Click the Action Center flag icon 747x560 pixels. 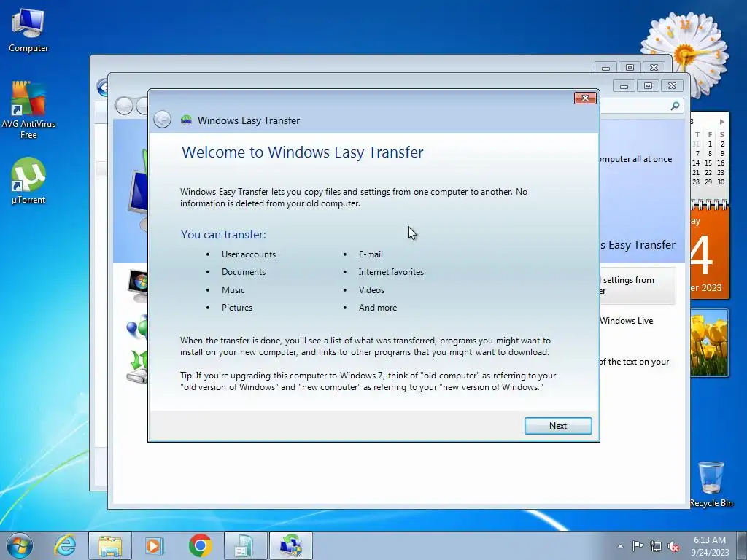click(x=638, y=545)
